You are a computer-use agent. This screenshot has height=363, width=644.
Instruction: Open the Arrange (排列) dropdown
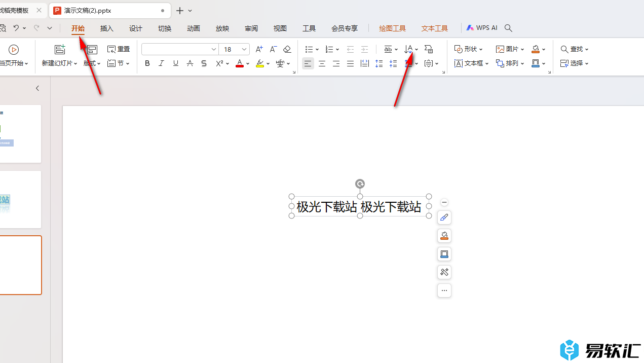click(510, 63)
